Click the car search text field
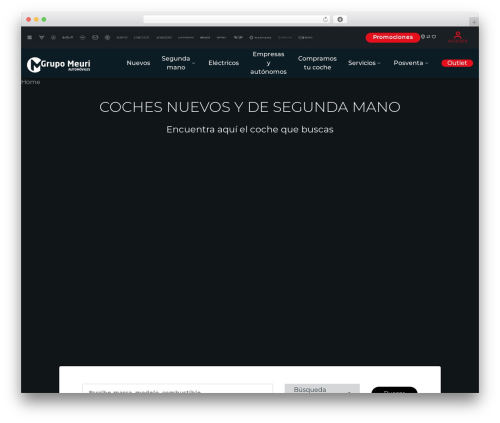 [x=178, y=389]
